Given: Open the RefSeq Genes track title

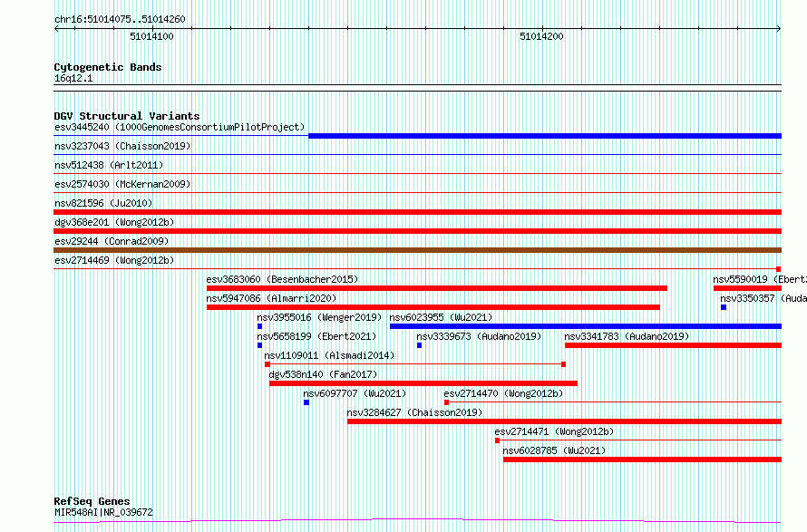Looking at the screenshot, I should tap(92, 502).
